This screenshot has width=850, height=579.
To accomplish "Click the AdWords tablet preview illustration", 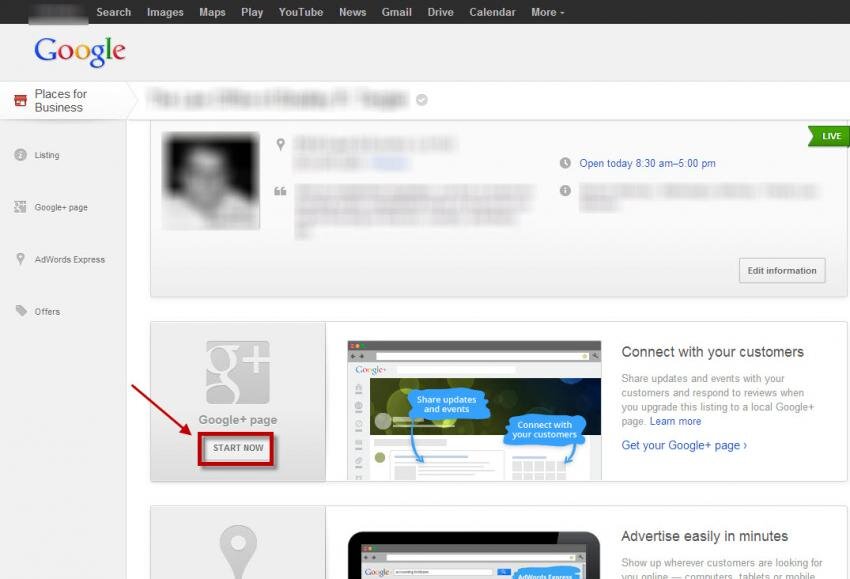I will [474, 555].
